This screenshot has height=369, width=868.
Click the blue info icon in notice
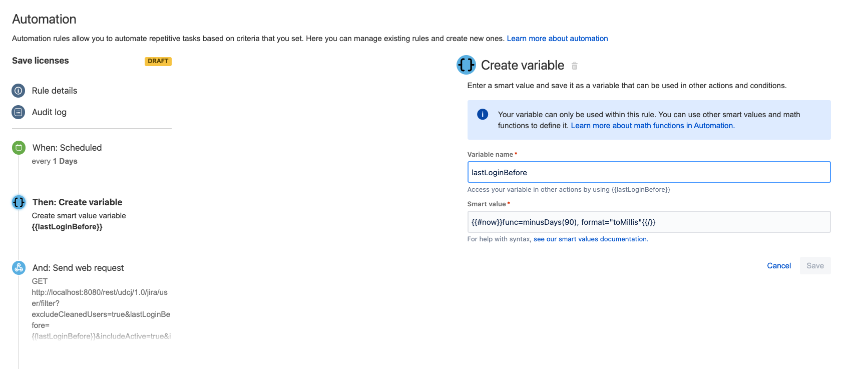point(483,115)
